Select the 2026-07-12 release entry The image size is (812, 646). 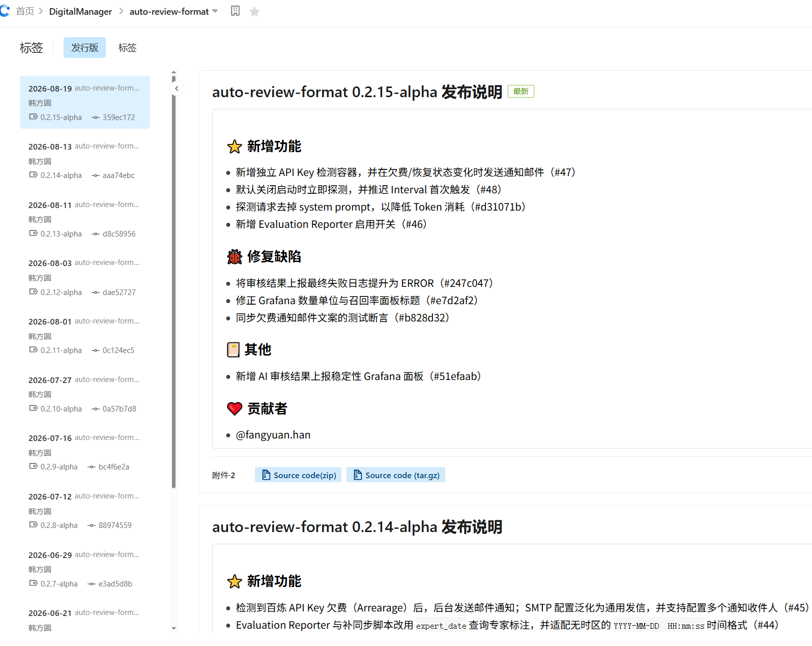point(85,511)
